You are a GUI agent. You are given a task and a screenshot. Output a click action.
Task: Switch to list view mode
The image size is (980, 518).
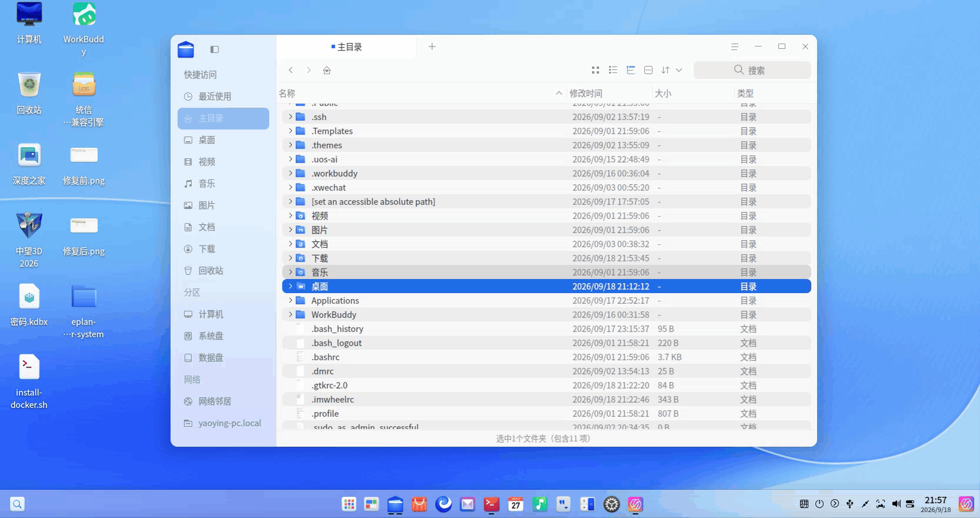coord(613,70)
